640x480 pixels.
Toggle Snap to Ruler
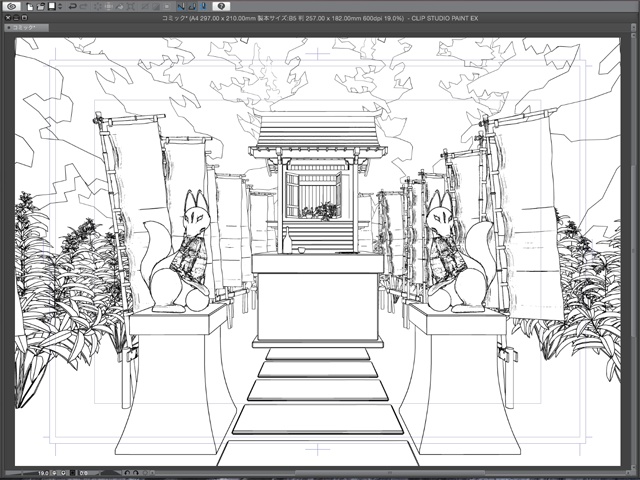(181, 6)
